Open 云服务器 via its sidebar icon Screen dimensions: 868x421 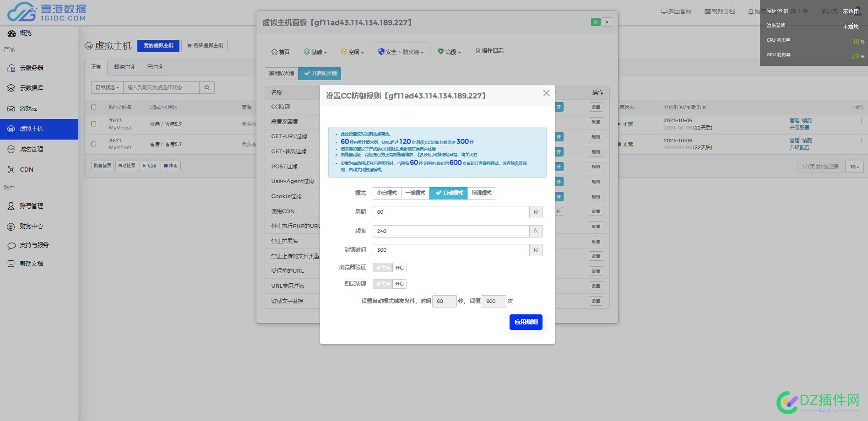pos(11,68)
